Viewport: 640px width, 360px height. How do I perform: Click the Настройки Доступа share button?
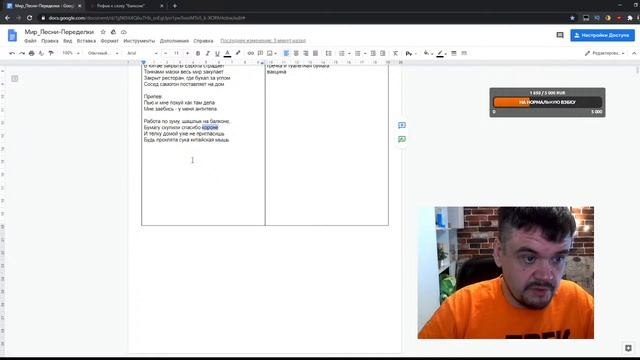click(602, 36)
